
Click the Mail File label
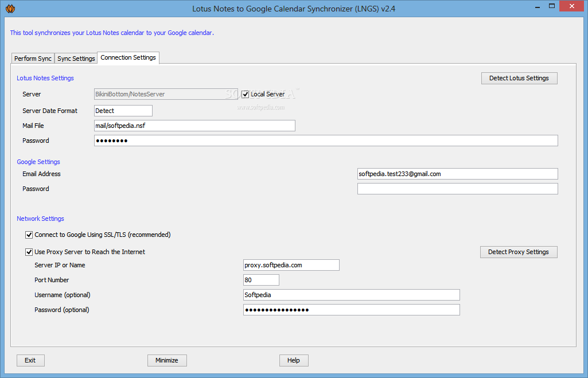(33, 126)
